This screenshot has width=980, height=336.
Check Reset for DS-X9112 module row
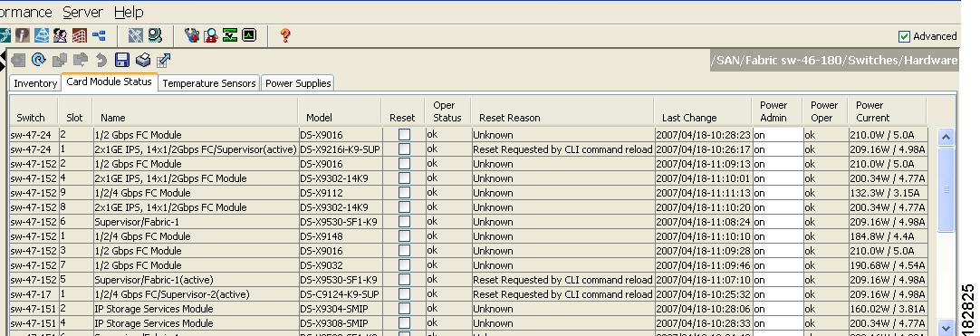tap(404, 192)
